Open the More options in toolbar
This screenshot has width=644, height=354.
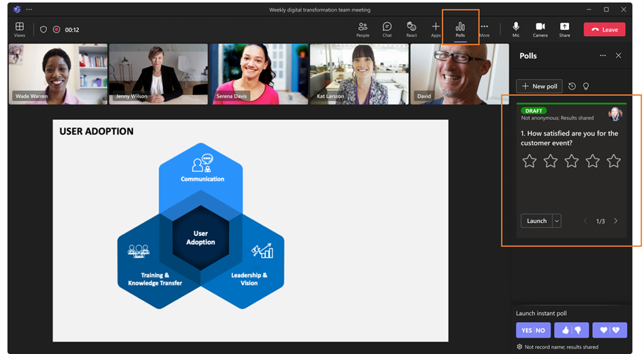pos(485,29)
